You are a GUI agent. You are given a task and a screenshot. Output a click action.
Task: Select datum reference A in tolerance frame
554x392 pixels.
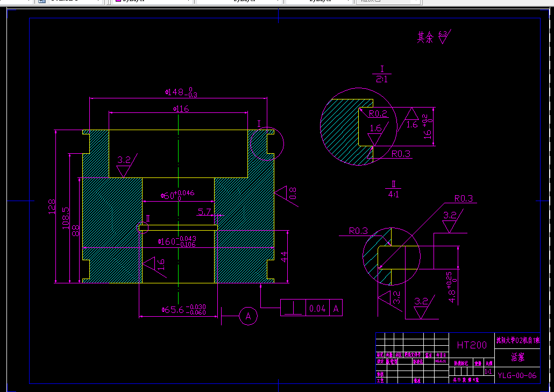click(336, 308)
